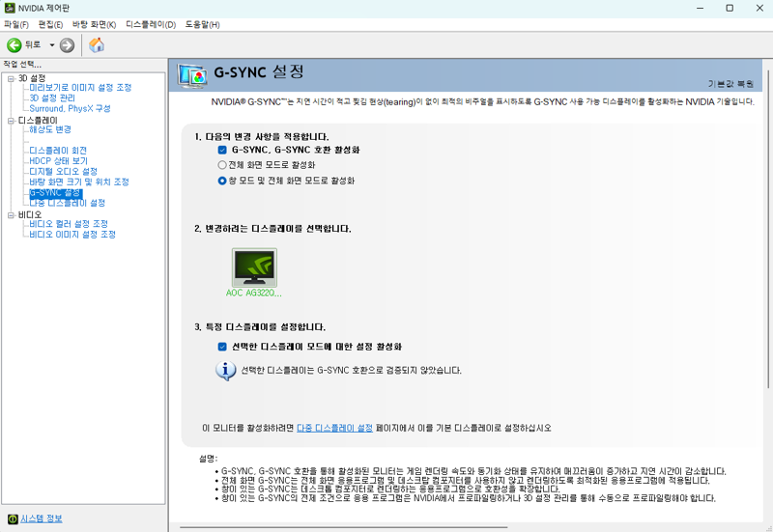Close the NVIDIA 제어판 window
This screenshot has height=532, width=773.
pyautogui.click(x=759, y=8)
